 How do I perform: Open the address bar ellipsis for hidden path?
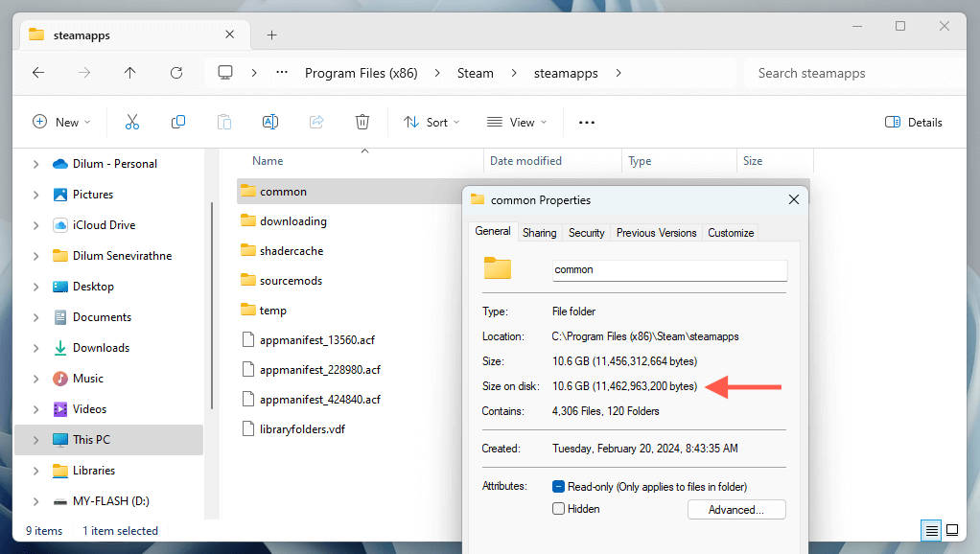click(x=282, y=73)
